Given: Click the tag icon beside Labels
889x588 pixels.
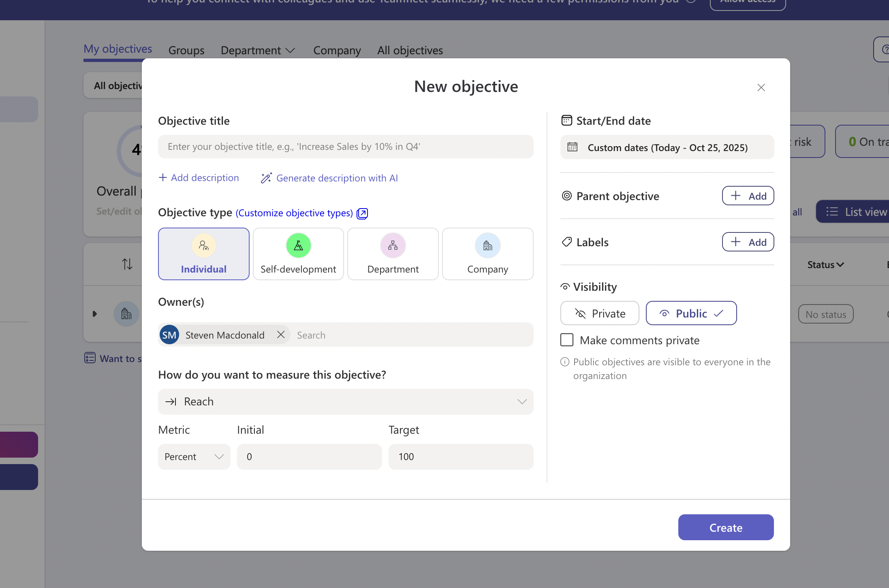Looking at the screenshot, I should 567,242.
